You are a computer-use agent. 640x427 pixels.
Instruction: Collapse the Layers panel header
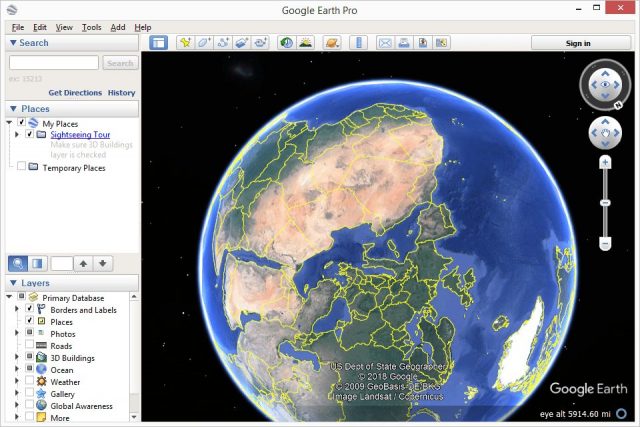[72, 283]
